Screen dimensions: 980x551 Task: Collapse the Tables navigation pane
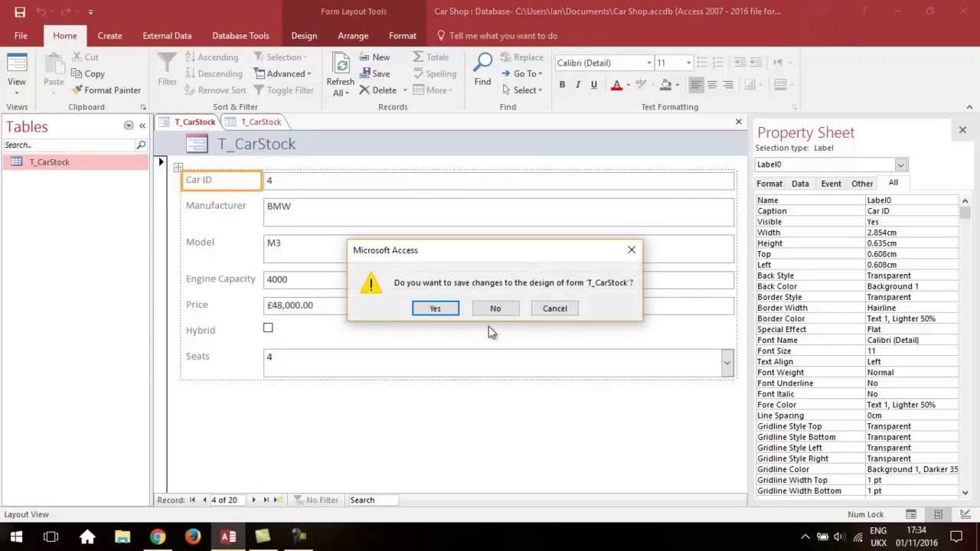(x=142, y=126)
